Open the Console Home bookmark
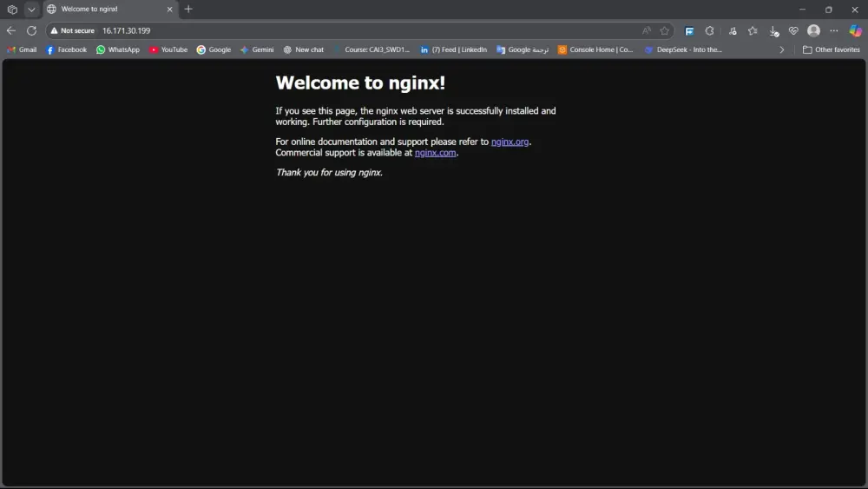Viewport: 868px width, 489px height. [595, 50]
